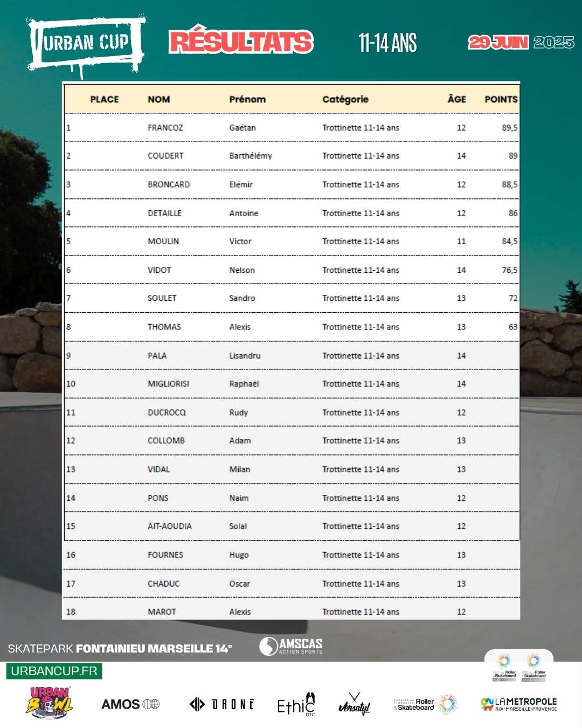The width and height of the screenshot is (582, 728).
Task: Click the Fédération Française Roller & Skateboard logo
Action: pos(426,704)
